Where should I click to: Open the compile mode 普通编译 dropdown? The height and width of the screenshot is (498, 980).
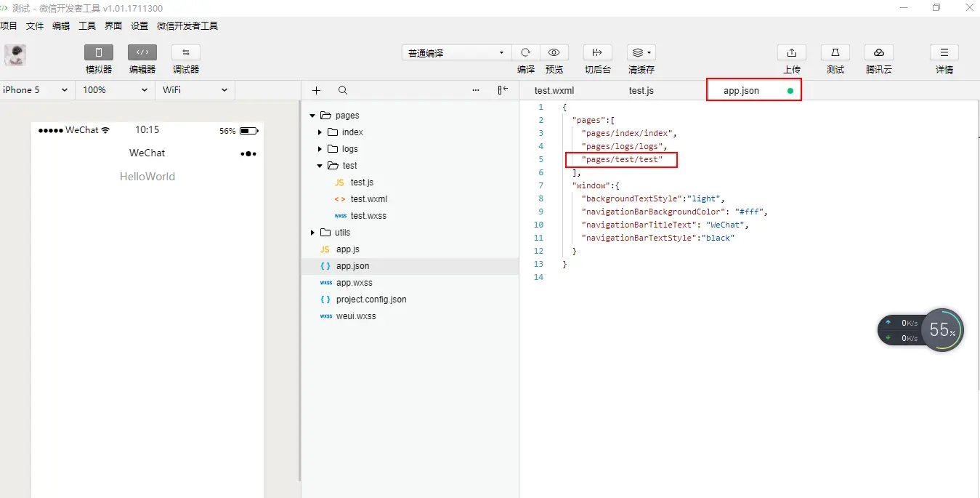pos(456,53)
